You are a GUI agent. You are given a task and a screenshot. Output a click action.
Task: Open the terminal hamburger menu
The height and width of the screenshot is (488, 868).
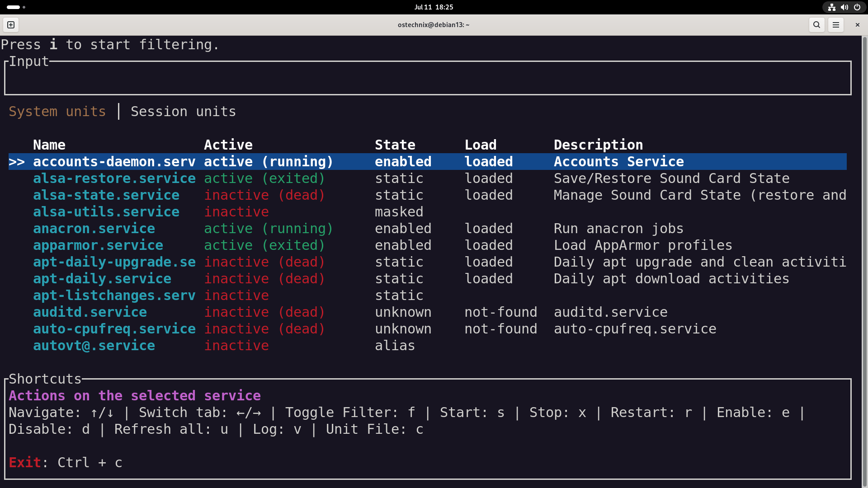[836, 25]
